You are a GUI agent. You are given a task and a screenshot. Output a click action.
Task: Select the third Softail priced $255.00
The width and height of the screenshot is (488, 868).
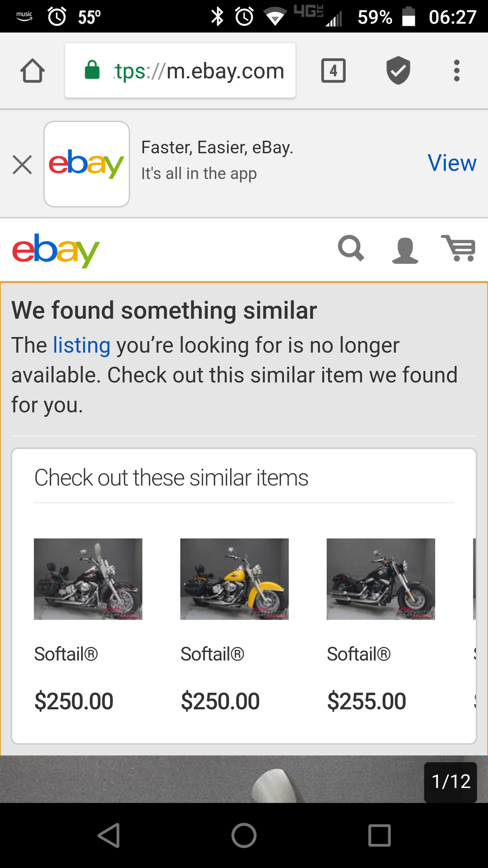(366, 701)
